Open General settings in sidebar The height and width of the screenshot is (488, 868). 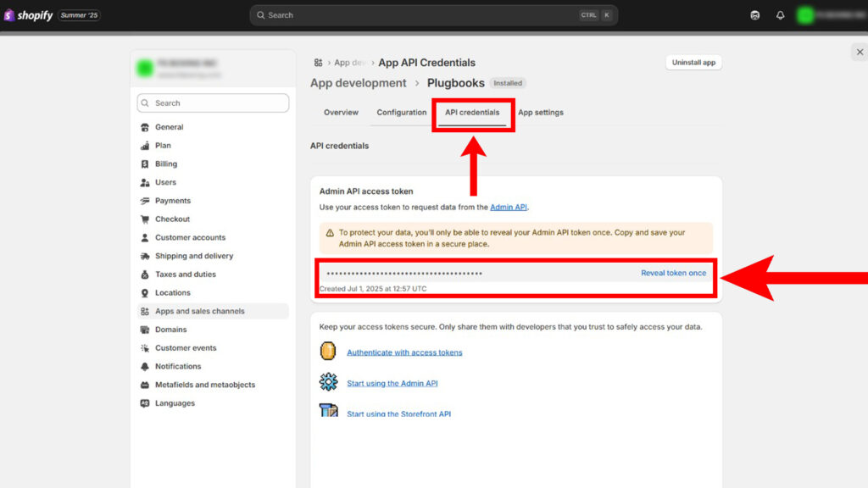pyautogui.click(x=170, y=127)
